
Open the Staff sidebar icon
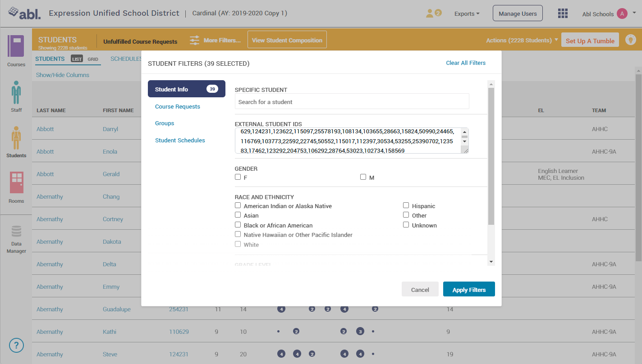(16, 93)
